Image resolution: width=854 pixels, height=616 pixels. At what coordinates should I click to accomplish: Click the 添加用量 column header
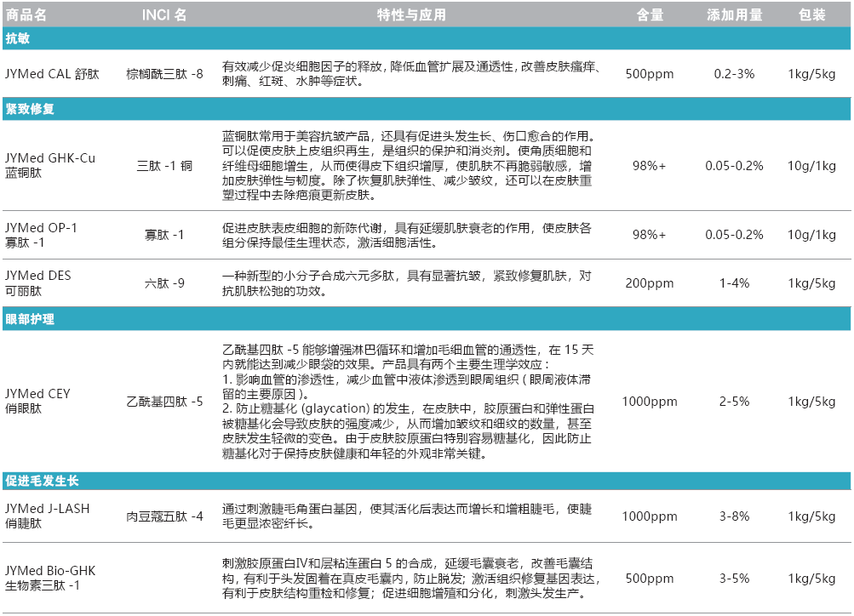click(x=734, y=14)
